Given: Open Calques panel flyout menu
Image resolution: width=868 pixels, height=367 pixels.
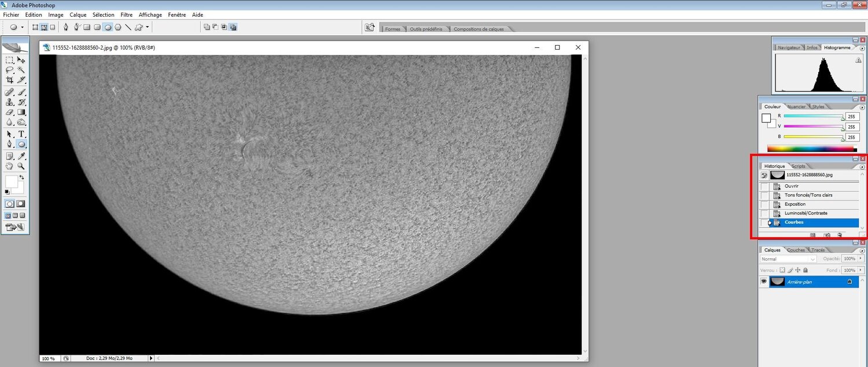Looking at the screenshot, I should pos(862,251).
